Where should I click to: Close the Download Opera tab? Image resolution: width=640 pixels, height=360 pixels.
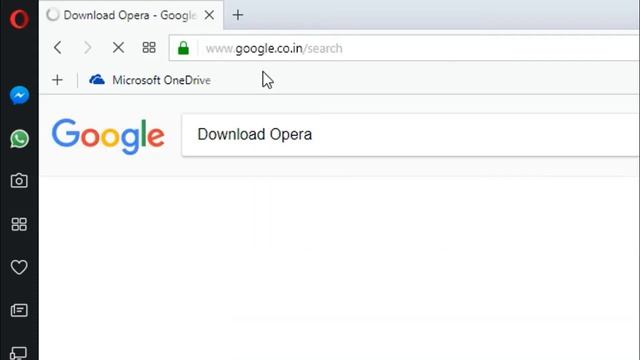(209, 15)
